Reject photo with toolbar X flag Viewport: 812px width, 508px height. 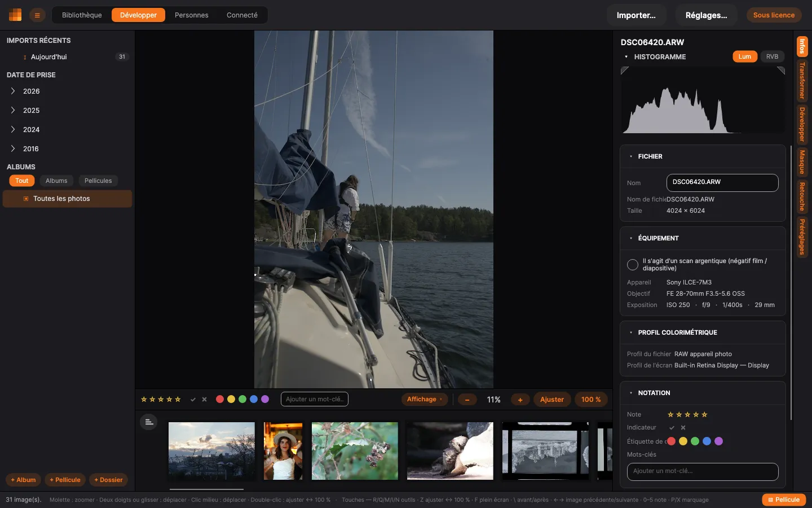coord(204,399)
